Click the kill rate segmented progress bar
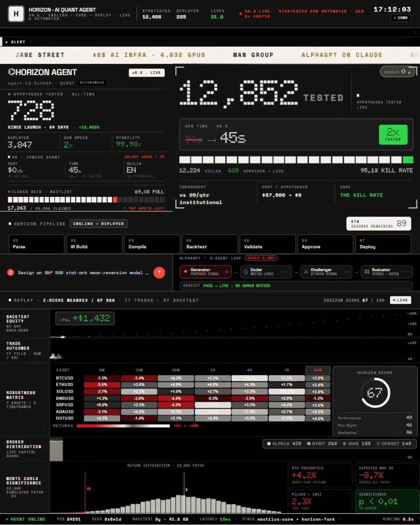This screenshot has height=525, width=420. click(x=296, y=160)
